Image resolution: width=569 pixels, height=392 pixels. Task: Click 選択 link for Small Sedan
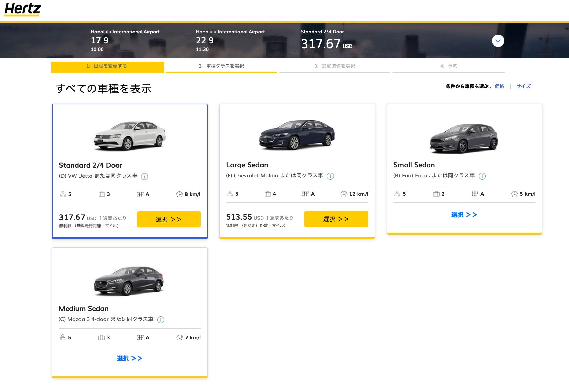point(464,215)
